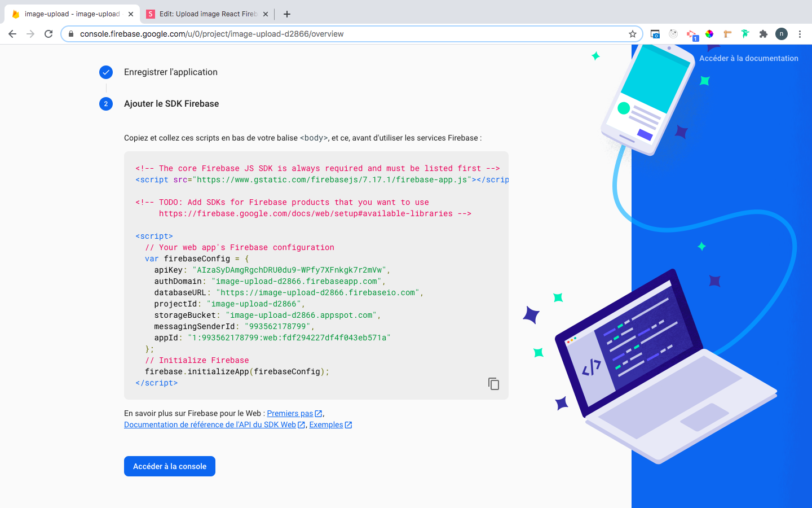Click the firebase.initializeApp(firebaseConfig) line
The width and height of the screenshot is (812, 508).
(237, 371)
